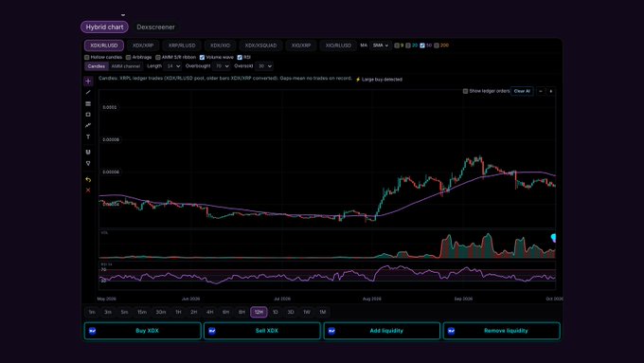Select the XIO/RLUSD pair tab
This screenshot has width=644, height=363.
[x=338, y=45]
